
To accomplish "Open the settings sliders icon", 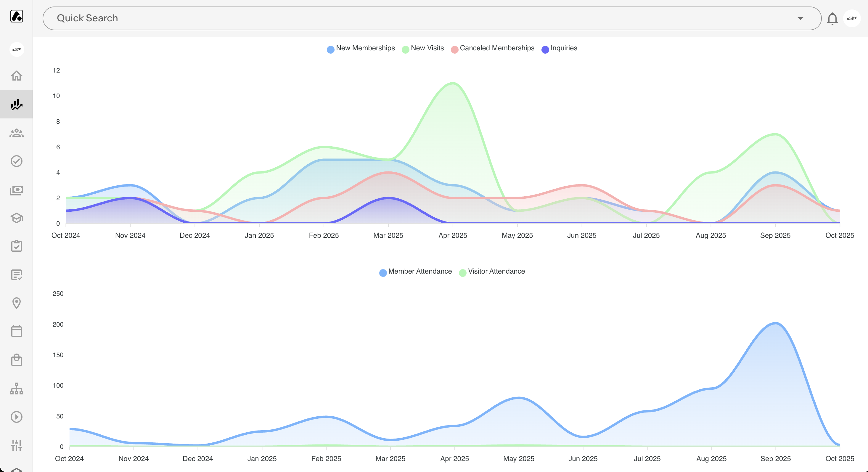I will (x=16, y=445).
